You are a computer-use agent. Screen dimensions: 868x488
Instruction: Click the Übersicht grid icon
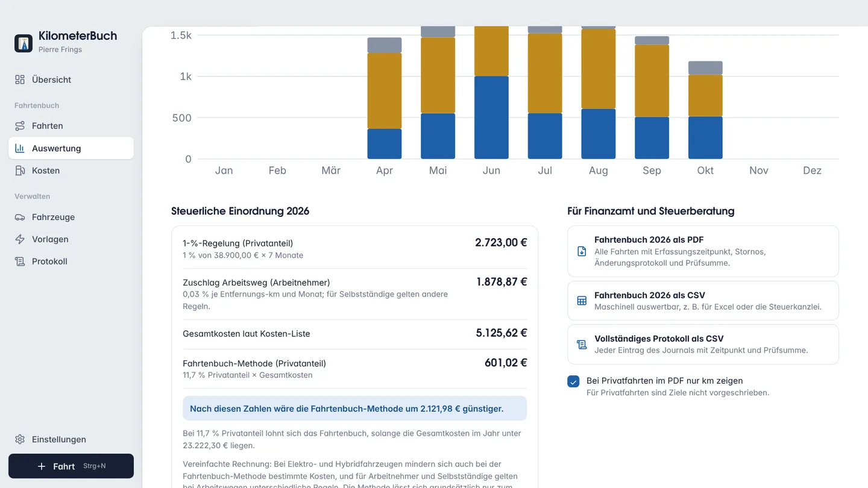pos(20,80)
